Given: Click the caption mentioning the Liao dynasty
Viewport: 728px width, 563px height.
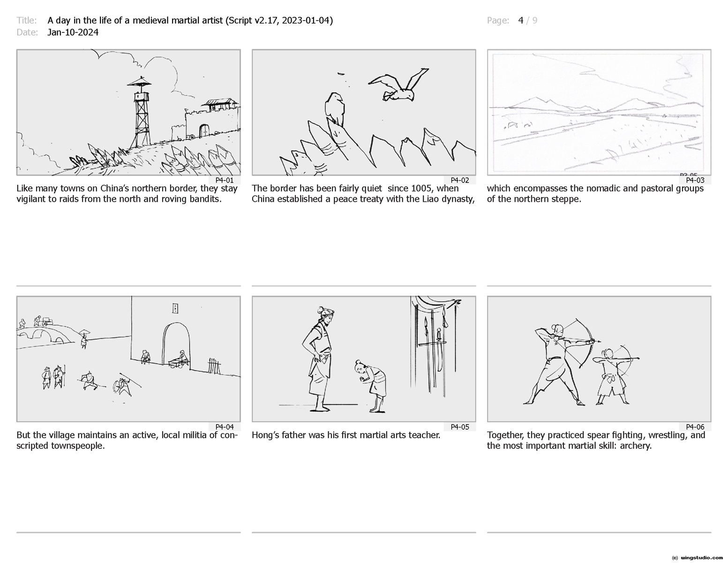Looking at the screenshot, I should tap(363, 194).
